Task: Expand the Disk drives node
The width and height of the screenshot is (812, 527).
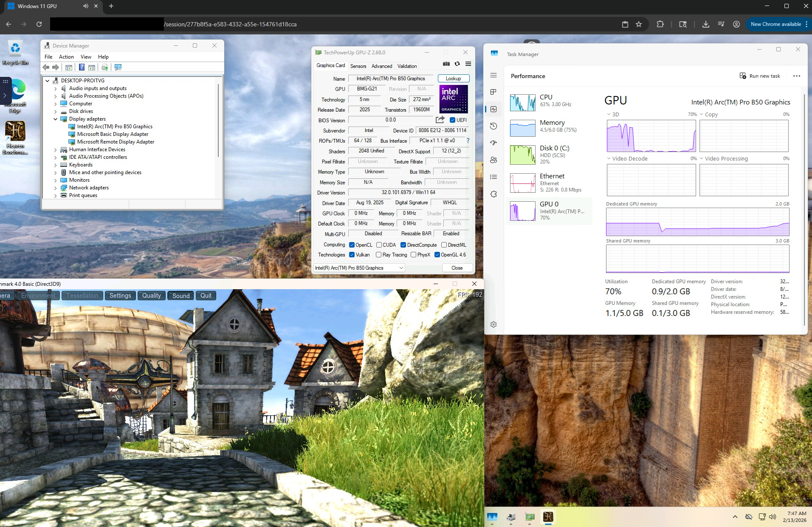Action: pyautogui.click(x=55, y=111)
